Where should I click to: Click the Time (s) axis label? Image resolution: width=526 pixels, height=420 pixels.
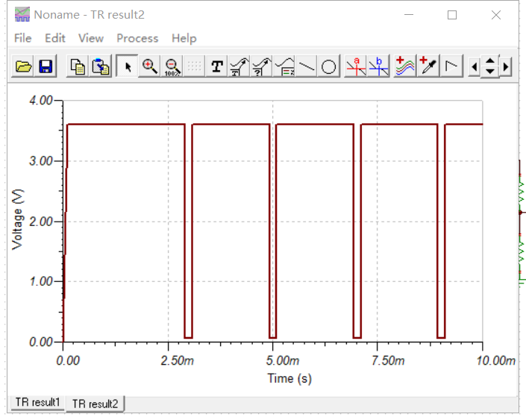click(289, 378)
